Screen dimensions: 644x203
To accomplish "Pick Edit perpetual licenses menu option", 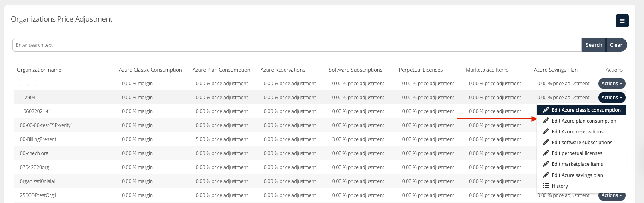I will coord(581,153).
